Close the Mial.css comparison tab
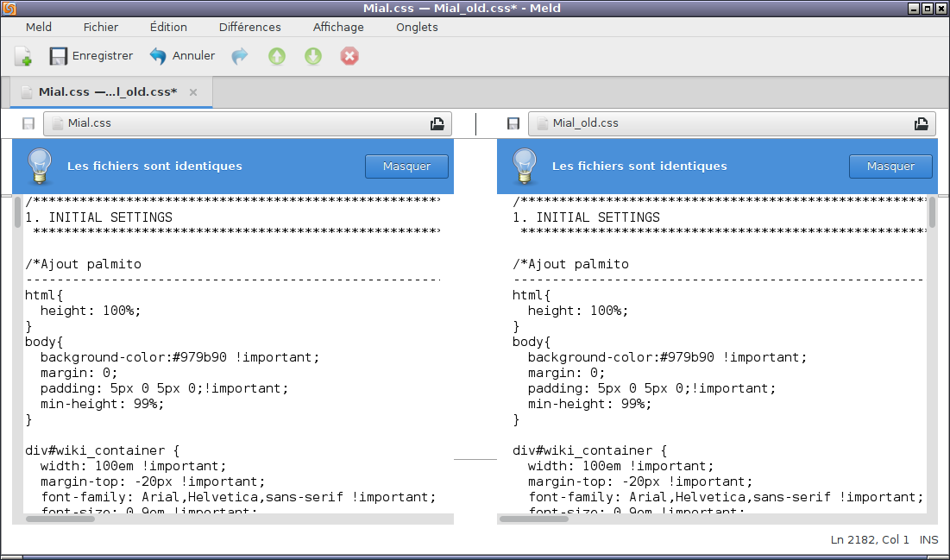Viewport: 950px width, 560px height. pyautogui.click(x=193, y=92)
